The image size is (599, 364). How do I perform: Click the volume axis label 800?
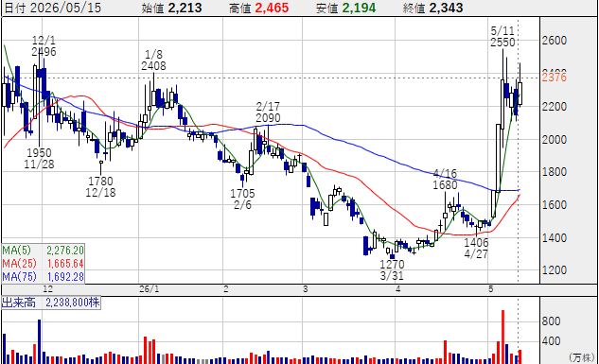[551, 321]
